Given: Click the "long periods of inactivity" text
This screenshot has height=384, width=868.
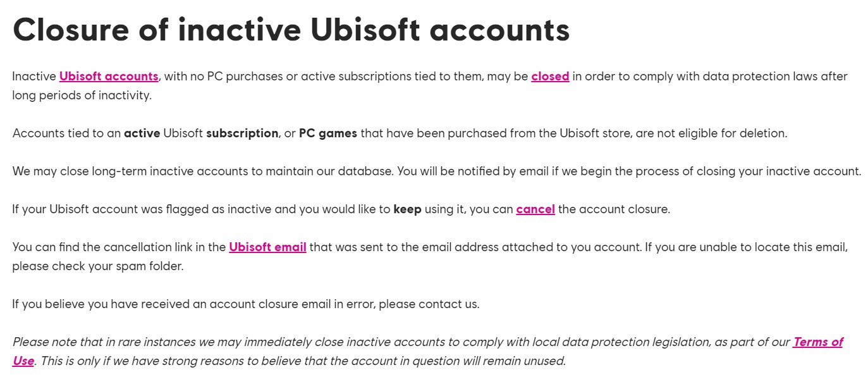Looking at the screenshot, I should (x=82, y=96).
